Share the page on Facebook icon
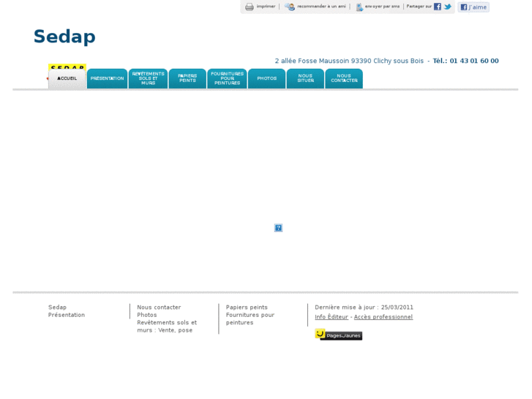 pyautogui.click(x=438, y=7)
